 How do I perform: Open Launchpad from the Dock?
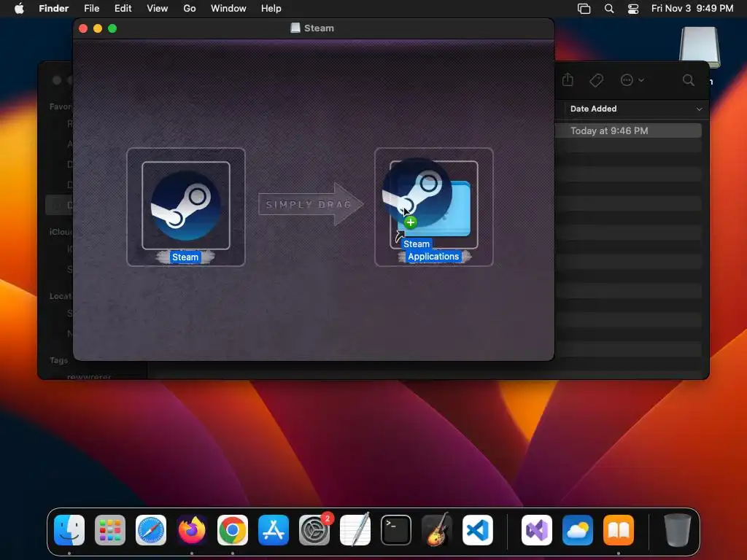click(x=110, y=530)
